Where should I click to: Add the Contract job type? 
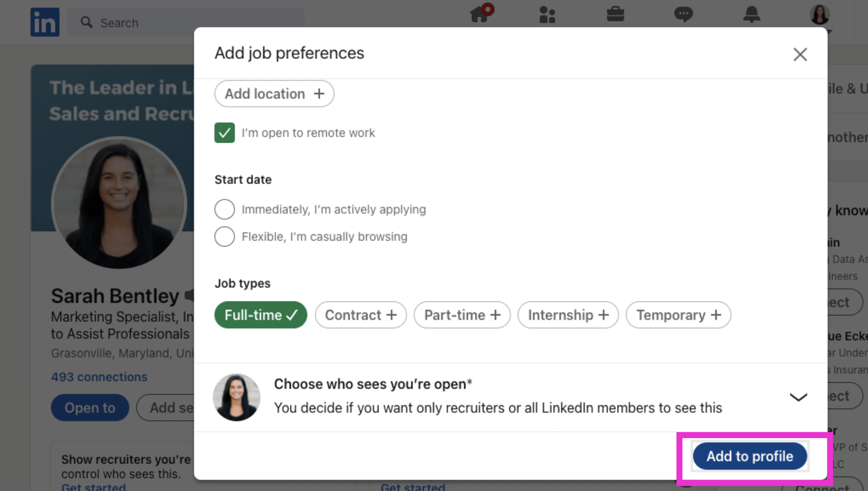[361, 315]
